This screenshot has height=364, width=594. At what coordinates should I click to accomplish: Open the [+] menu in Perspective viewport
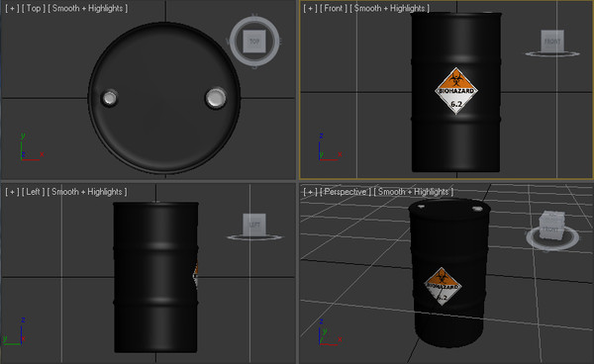[x=310, y=192]
